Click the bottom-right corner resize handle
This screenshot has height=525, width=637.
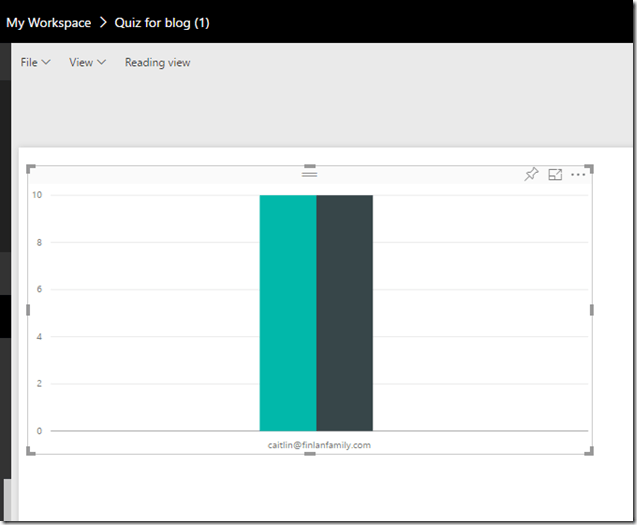[590, 452]
